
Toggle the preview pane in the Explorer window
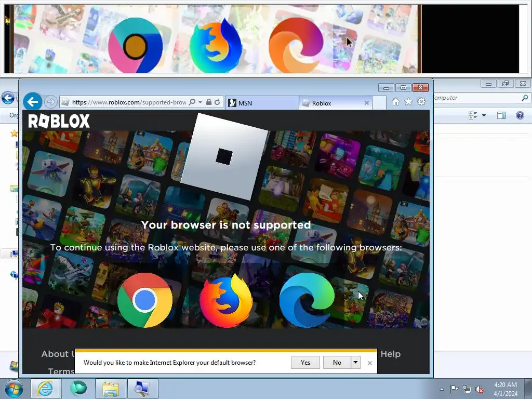(501, 115)
